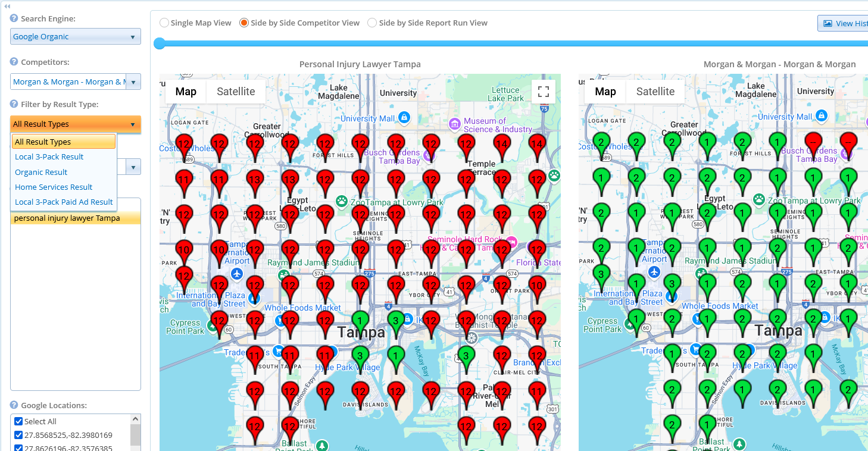Switch right map to Map view
This screenshot has height=451, width=868.
pyautogui.click(x=605, y=92)
